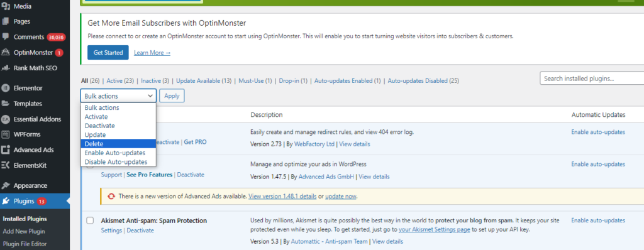Click the See Pro Features link
The width and height of the screenshot is (644, 250).
(150, 175)
